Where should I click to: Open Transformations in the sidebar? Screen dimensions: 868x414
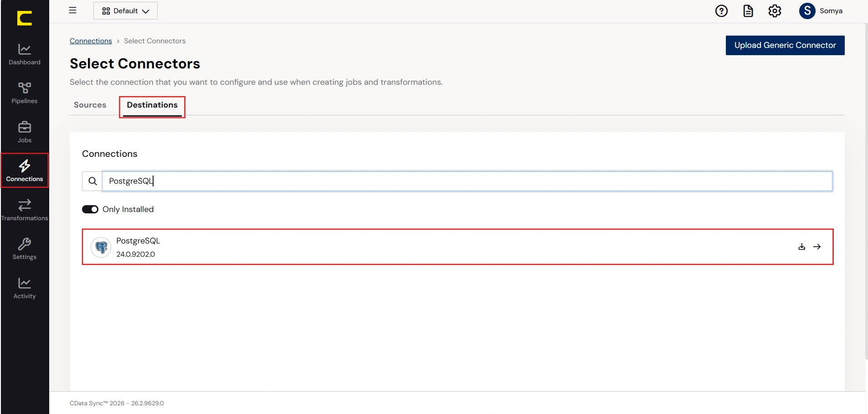click(25, 210)
